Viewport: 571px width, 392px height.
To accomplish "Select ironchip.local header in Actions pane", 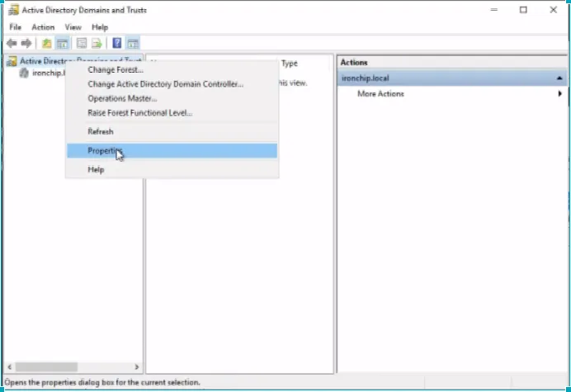I will tap(452, 78).
